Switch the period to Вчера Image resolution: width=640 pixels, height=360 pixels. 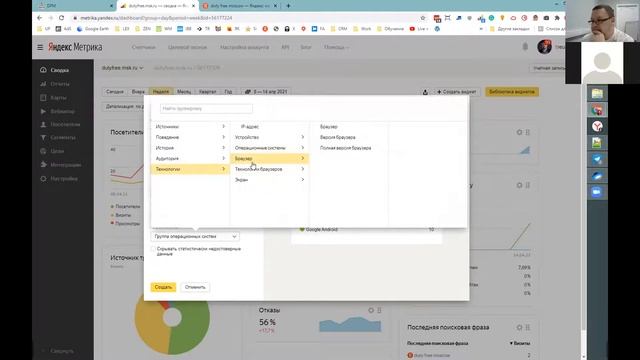click(x=138, y=92)
